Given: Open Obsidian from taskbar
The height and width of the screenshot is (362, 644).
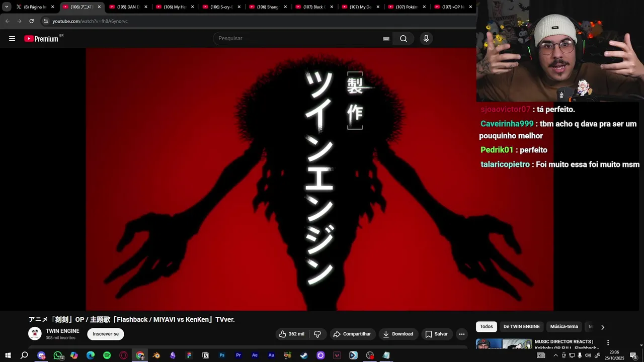Looking at the screenshot, I should 173,355.
